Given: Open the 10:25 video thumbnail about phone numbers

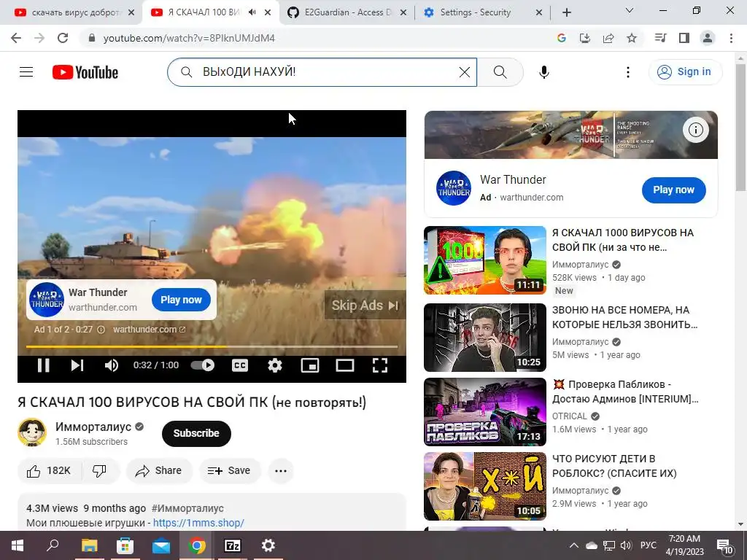Looking at the screenshot, I should click(x=485, y=338).
